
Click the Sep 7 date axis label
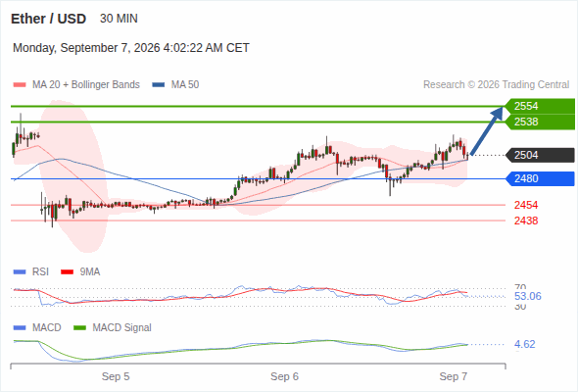454,376
